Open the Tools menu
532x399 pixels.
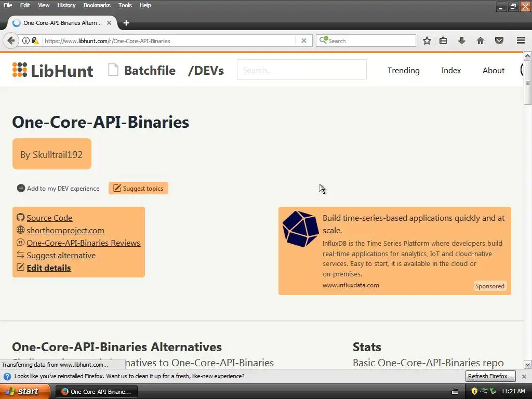(x=125, y=5)
